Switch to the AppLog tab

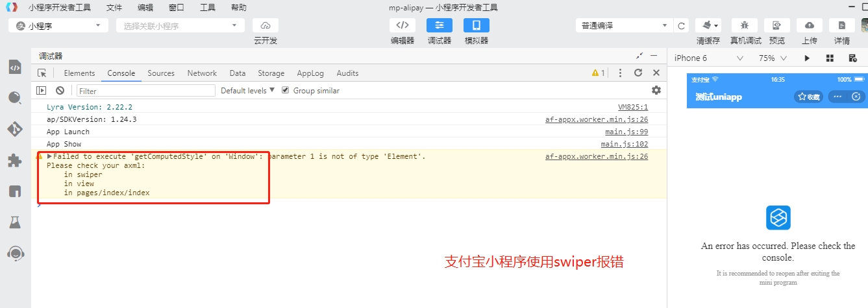[x=310, y=73]
